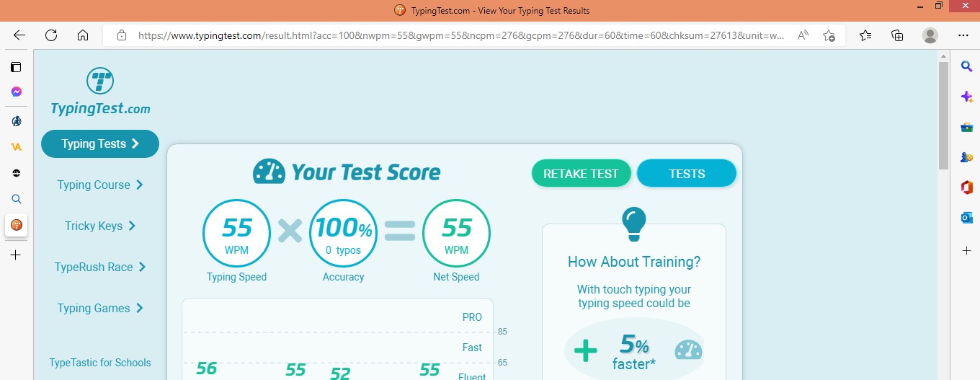Click the active TypingTest vertical tab icon

click(16, 225)
